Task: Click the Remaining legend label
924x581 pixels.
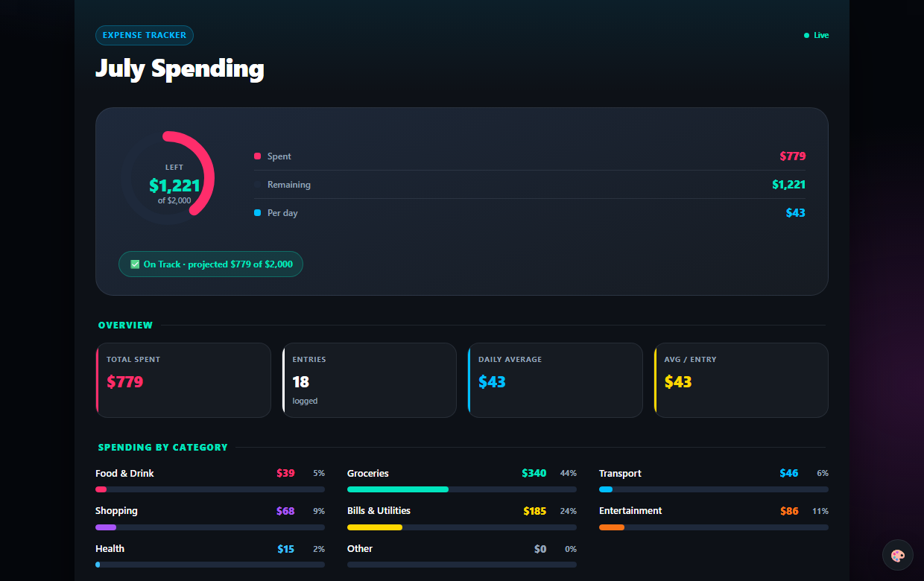Action: (x=289, y=185)
